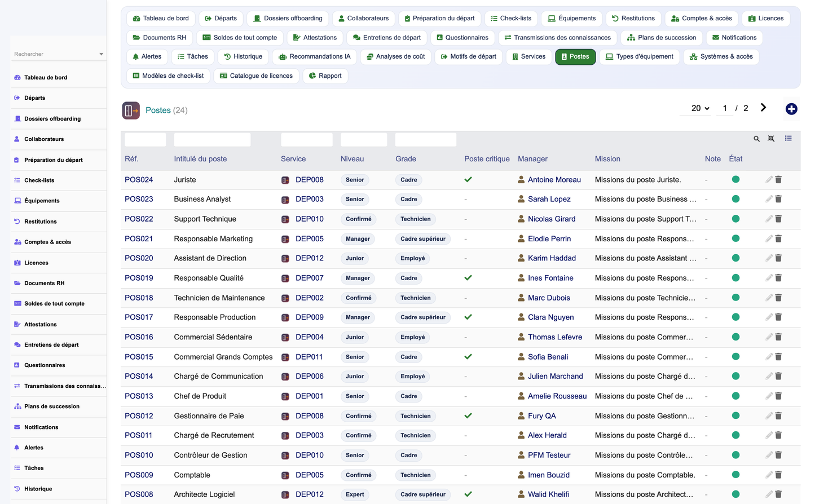Click service icon beside DEP008 in Juriste row
815x504 pixels.
pos(285,180)
